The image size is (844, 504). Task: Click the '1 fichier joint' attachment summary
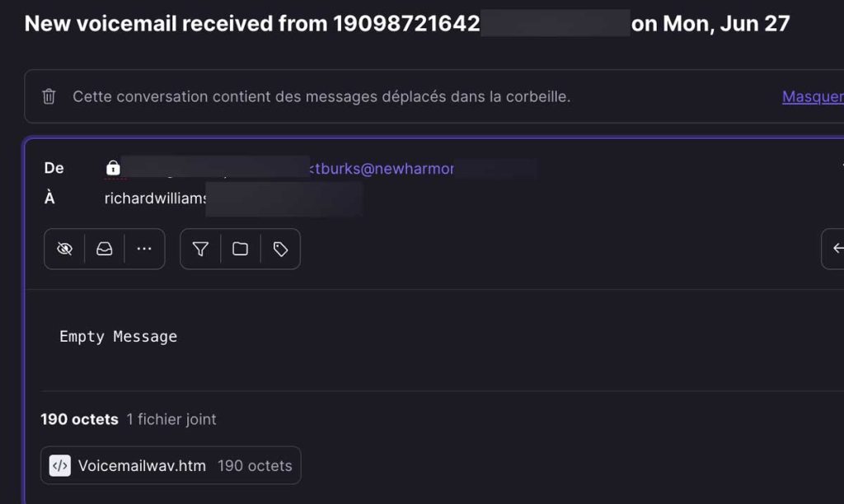(171, 419)
